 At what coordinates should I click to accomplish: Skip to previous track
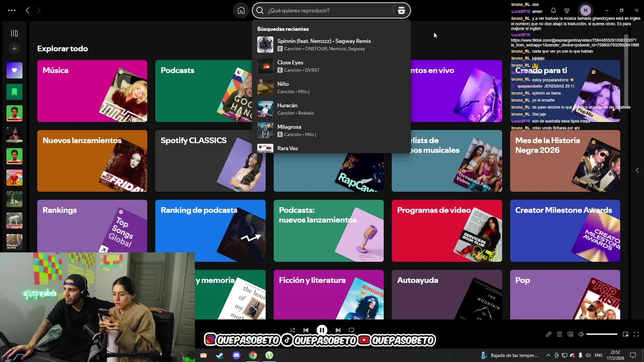point(305,330)
